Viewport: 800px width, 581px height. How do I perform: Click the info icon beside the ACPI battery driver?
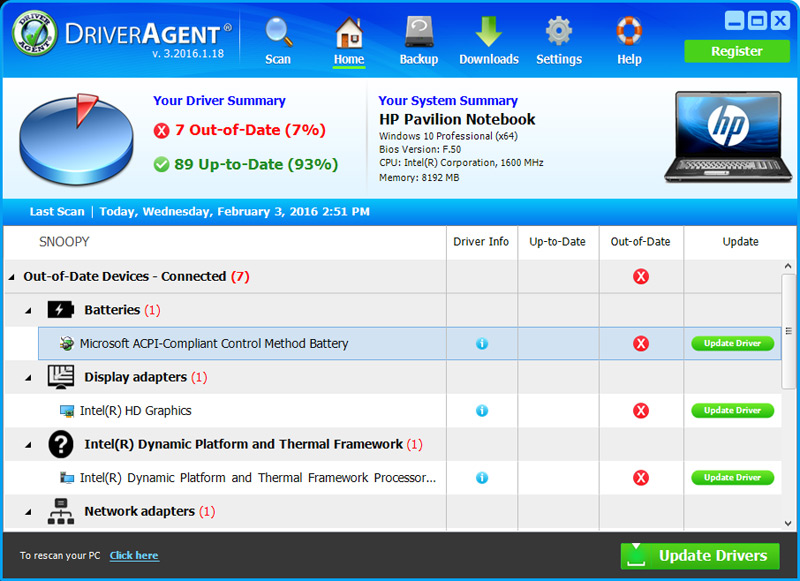coord(481,343)
